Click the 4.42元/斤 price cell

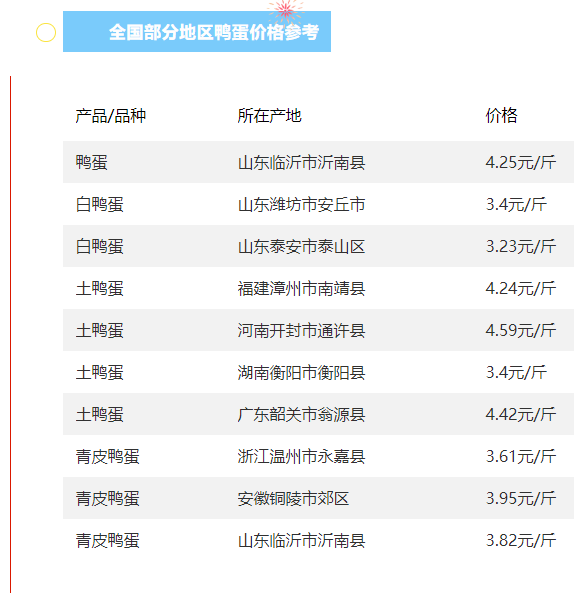click(x=521, y=414)
